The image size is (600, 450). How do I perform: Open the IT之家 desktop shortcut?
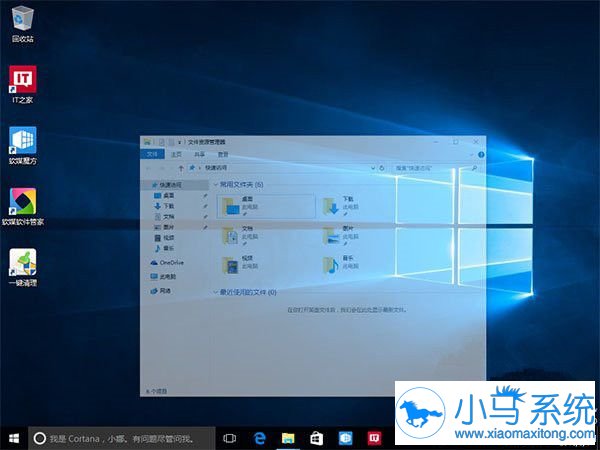(23, 85)
